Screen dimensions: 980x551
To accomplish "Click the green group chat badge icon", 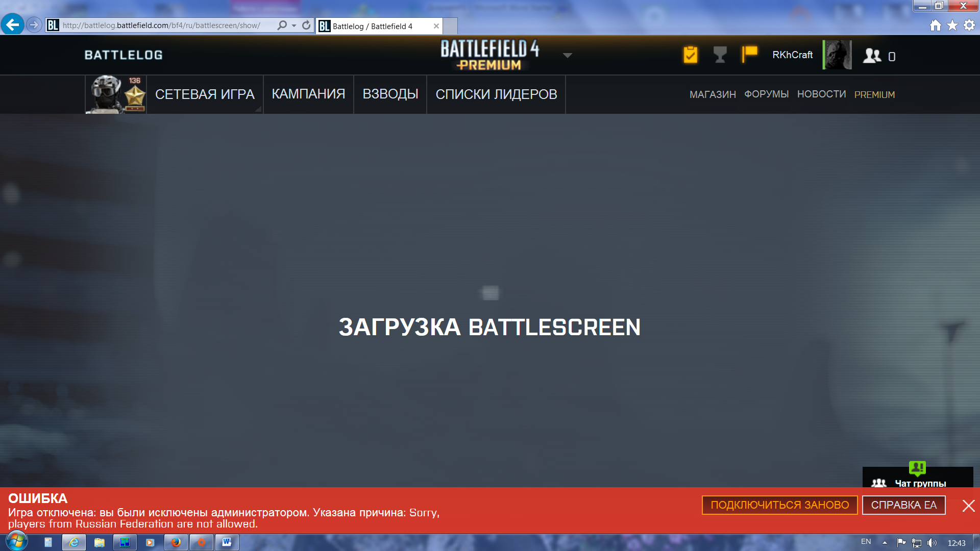I will coord(917,468).
